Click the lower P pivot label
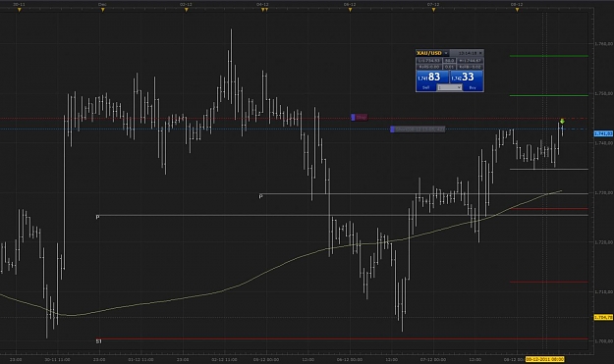Screen dimensions: 614x364 tap(98, 217)
